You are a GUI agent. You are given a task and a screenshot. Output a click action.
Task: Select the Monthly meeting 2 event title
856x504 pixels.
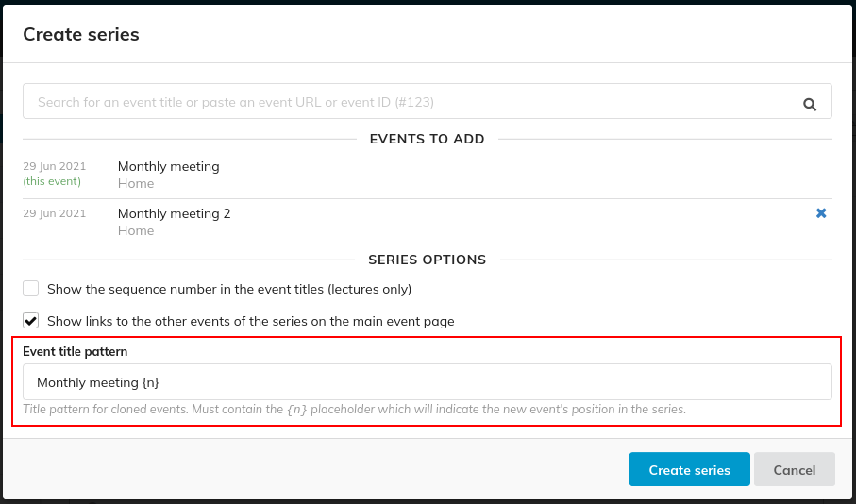(175, 213)
